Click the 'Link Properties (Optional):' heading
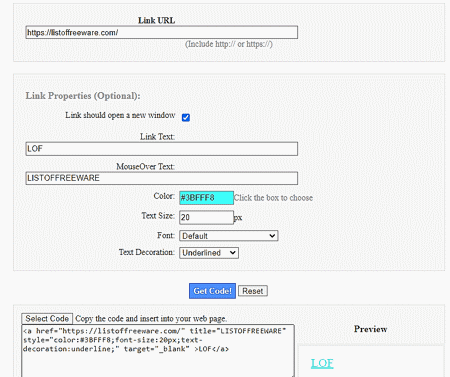 pyautogui.click(x=83, y=96)
